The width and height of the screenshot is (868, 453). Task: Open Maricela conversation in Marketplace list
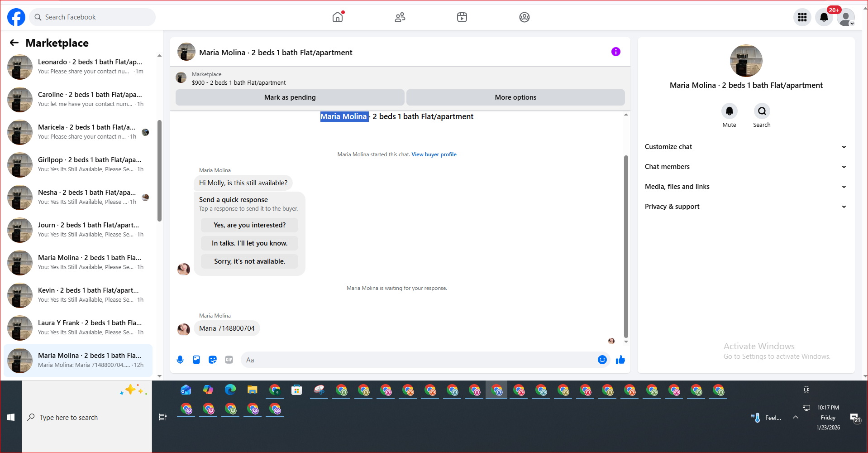click(78, 132)
